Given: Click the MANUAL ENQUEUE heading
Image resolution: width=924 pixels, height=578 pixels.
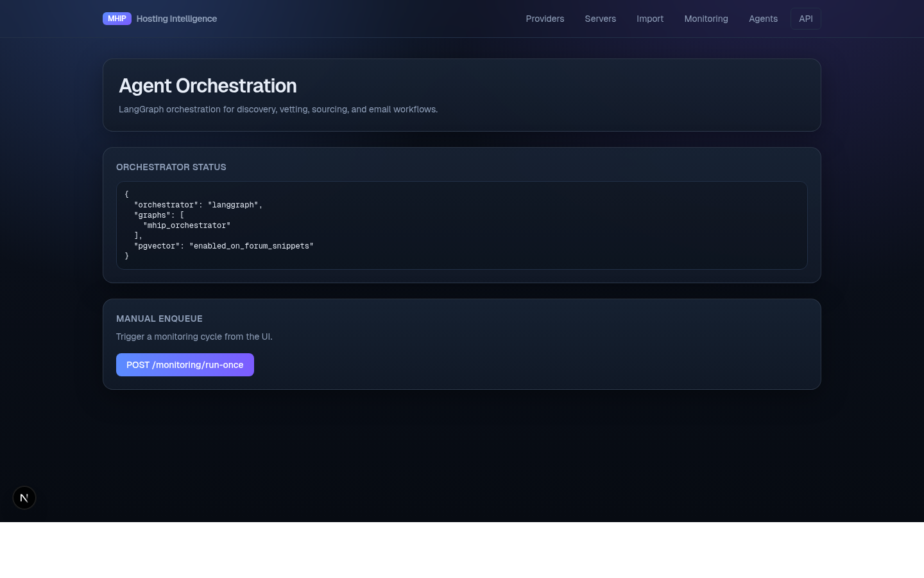Looking at the screenshot, I should pos(159,319).
